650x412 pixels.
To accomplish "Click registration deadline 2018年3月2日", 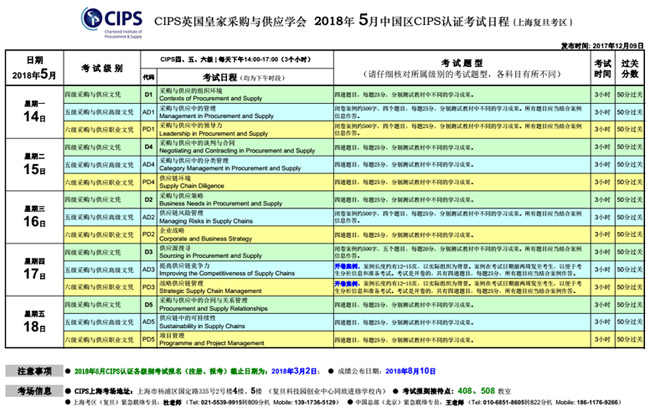I will pyautogui.click(x=294, y=371).
